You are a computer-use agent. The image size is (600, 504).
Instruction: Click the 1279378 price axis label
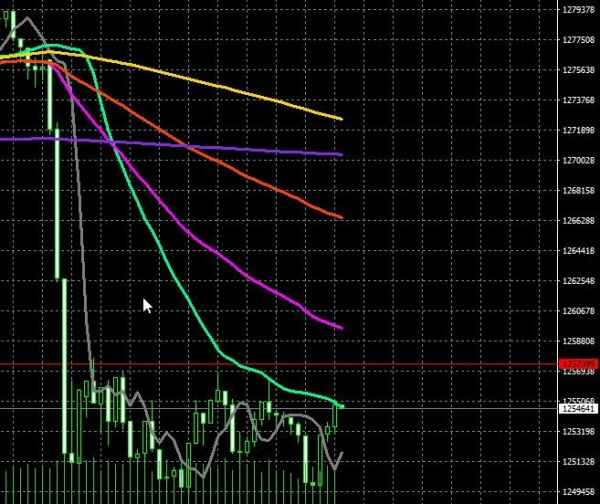pyautogui.click(x=579, y=10)
